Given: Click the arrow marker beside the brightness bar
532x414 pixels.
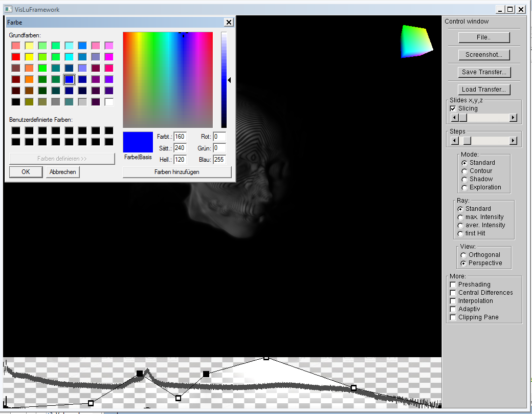Looking at the screenshot, I should point(229,80).
